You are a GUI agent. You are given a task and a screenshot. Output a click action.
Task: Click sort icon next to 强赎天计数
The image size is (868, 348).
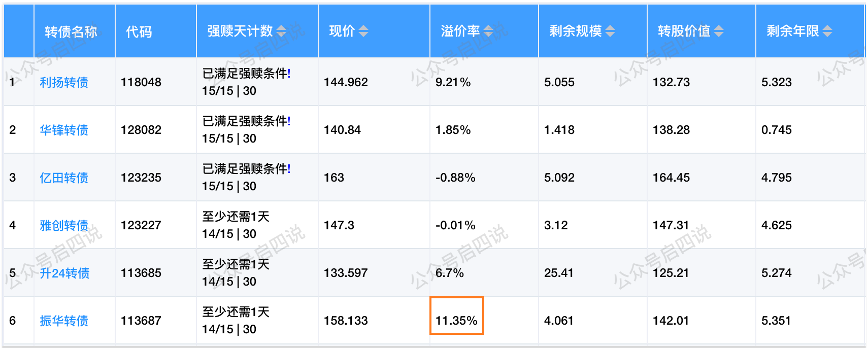click(x=281, y=31)
